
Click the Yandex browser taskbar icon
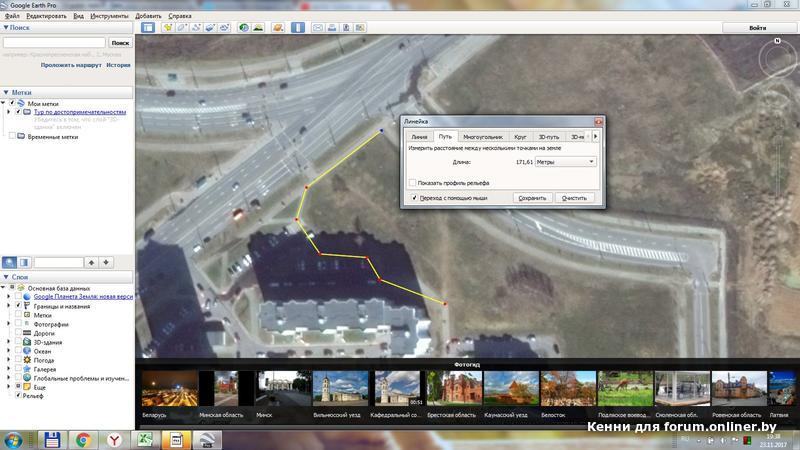tap(116, 439)
